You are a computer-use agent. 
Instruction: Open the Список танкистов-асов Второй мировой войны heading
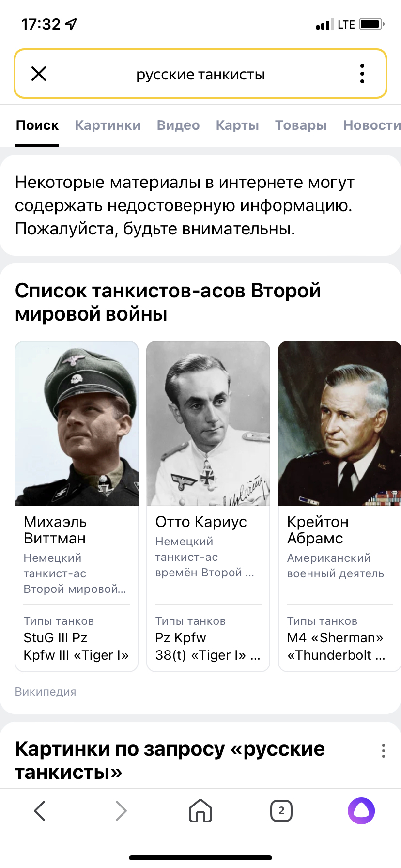[168, 302]
